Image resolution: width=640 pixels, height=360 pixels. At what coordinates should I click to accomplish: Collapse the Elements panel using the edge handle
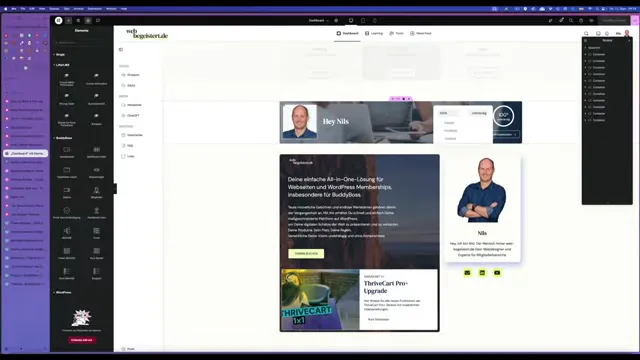[x=115, y=188]
